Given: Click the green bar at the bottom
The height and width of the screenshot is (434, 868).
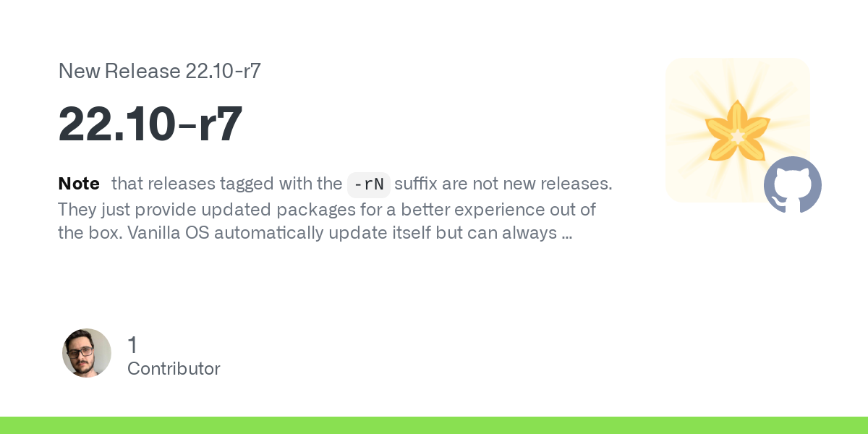Looking at the screenshot, I should [434, 425].
